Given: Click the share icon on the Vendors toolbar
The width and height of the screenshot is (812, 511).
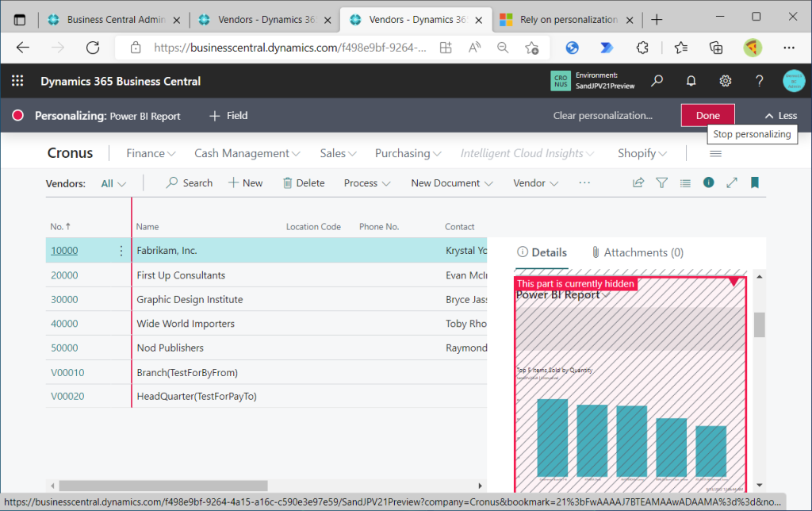Looking at the screenshot, I should [x=638, y=182].
